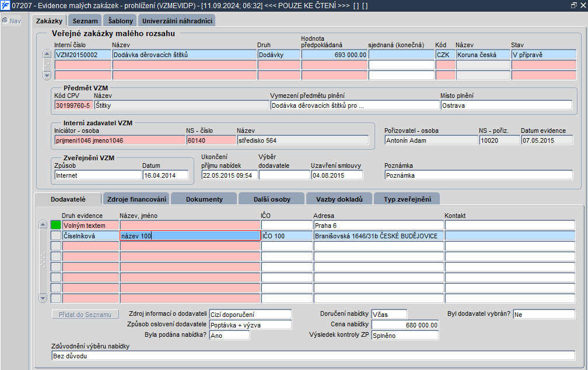Click the Vymezení předmětu plnění field

(355, 105)
